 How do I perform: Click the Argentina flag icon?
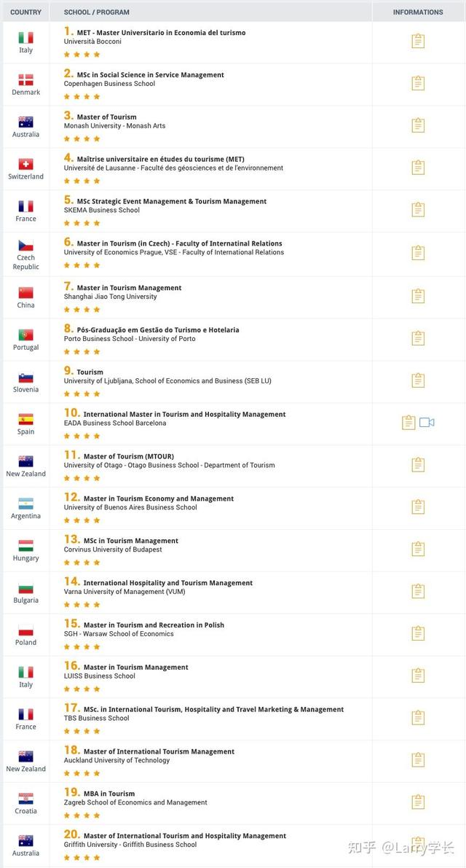[25, 503]
